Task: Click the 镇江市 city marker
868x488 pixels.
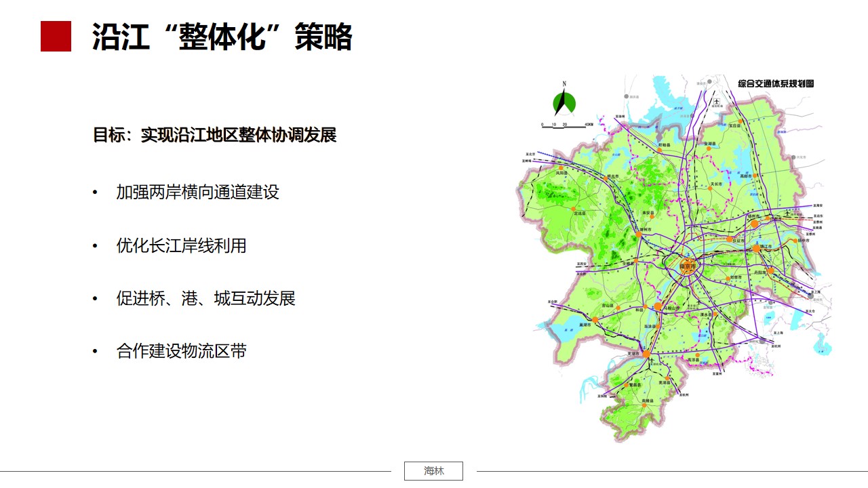Action: 756,248
